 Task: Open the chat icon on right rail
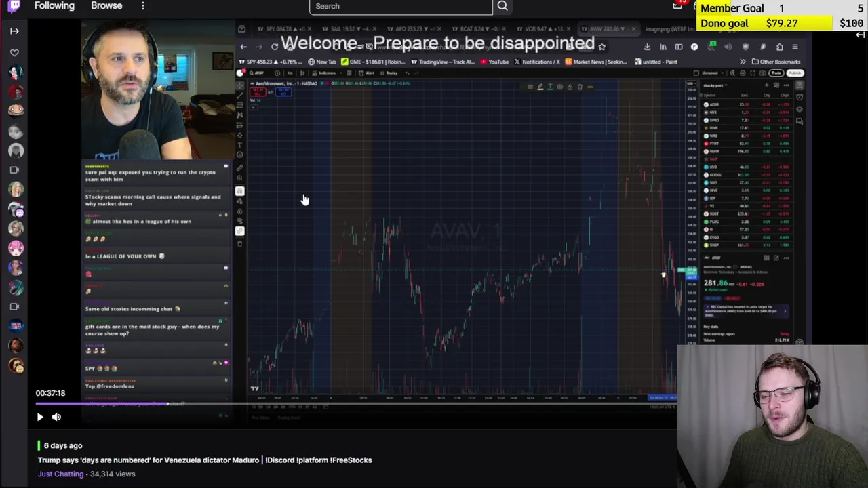pyautogui.click(x=800, y=121)
